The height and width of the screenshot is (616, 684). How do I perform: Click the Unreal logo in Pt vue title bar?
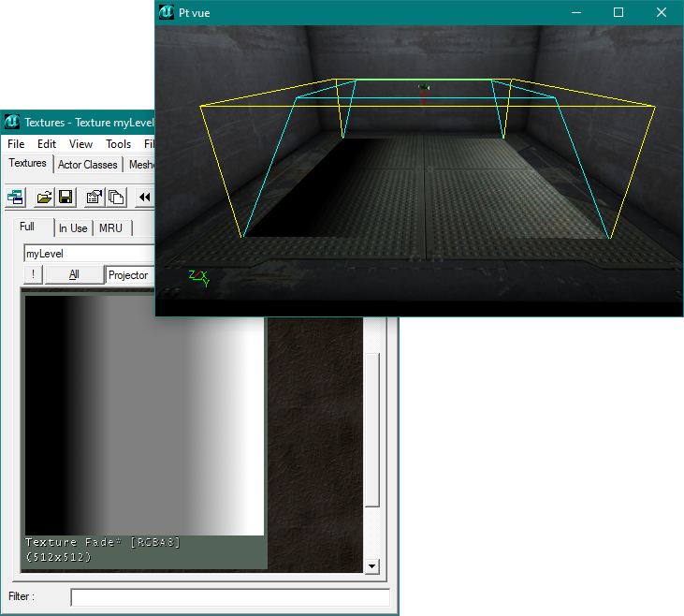pos(167,12)
